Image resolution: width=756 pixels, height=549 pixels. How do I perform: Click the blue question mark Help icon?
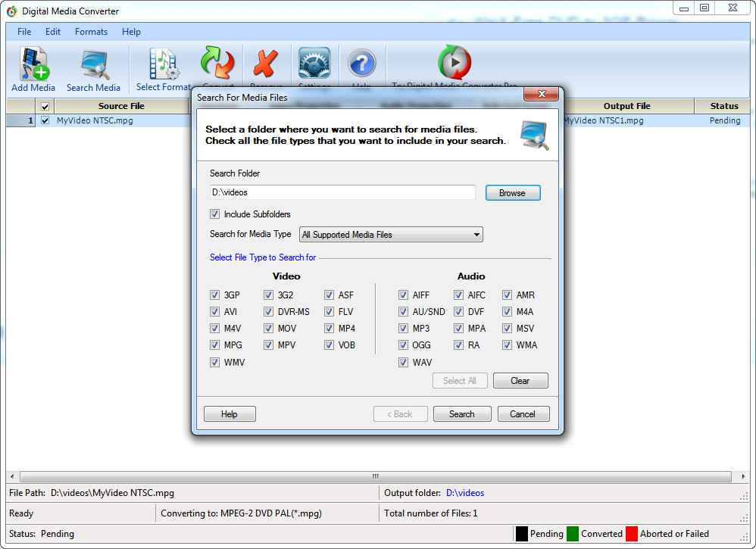coord(361,63)
